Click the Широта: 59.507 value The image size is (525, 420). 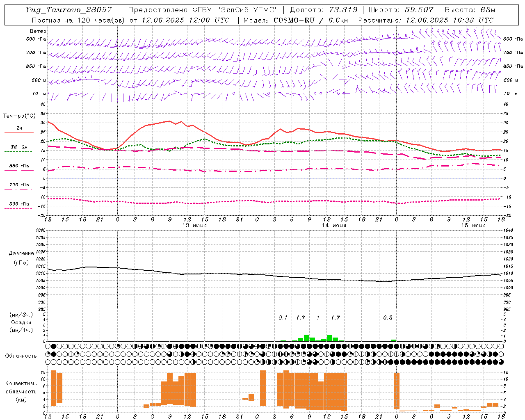pos(401,10)
